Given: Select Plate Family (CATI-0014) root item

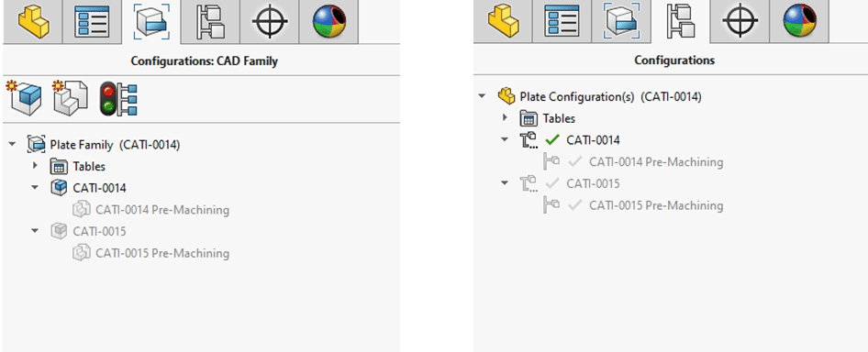Looking at the screenshot, I should [115, 145].
